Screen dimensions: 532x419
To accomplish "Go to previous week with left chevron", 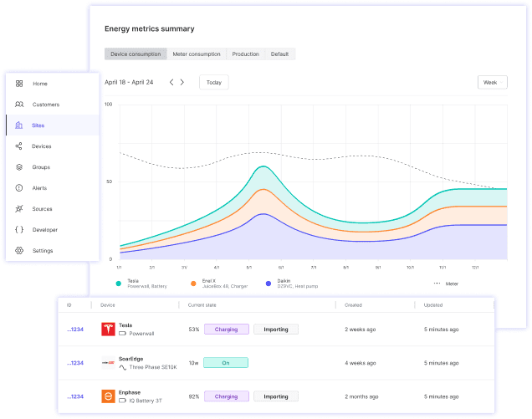I will (x=171, y=83).
